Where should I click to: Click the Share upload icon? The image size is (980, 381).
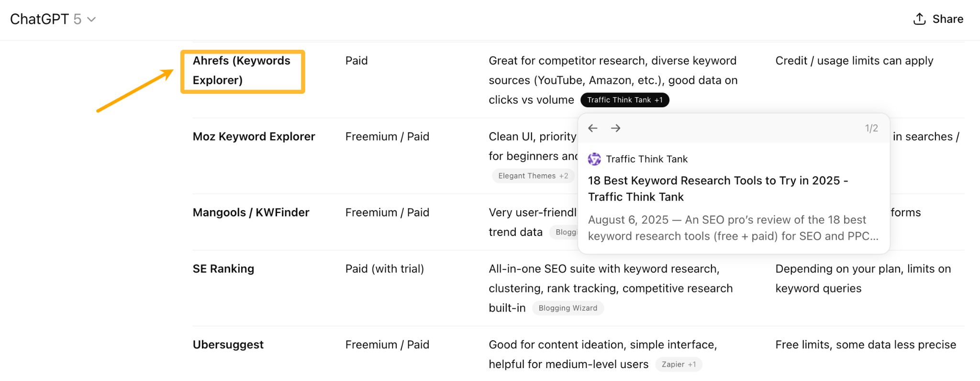(919, 19)
